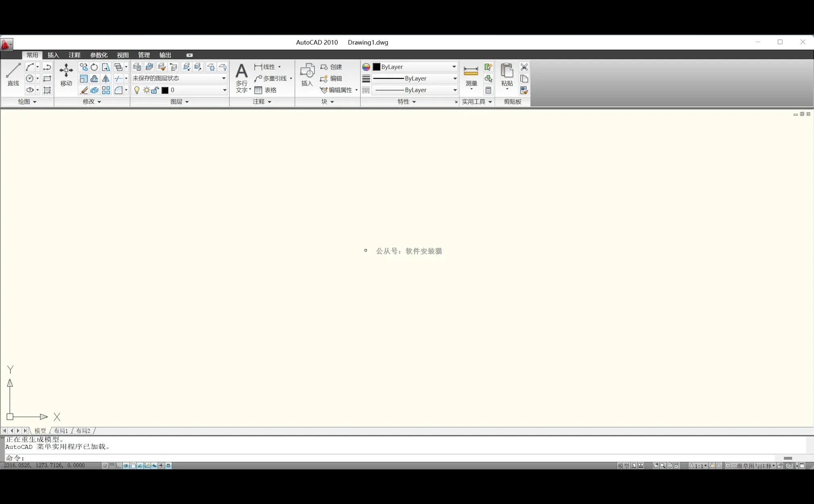This screenshot has height=504, width=814.
Task: Insert a 表格 table
Action: (x=266, y=90)
